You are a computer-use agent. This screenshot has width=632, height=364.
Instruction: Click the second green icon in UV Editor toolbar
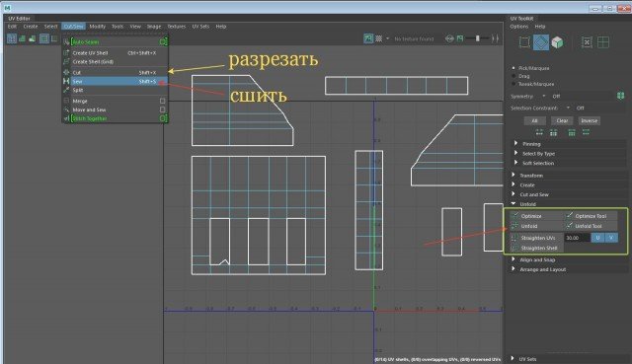tap(22, 38)
